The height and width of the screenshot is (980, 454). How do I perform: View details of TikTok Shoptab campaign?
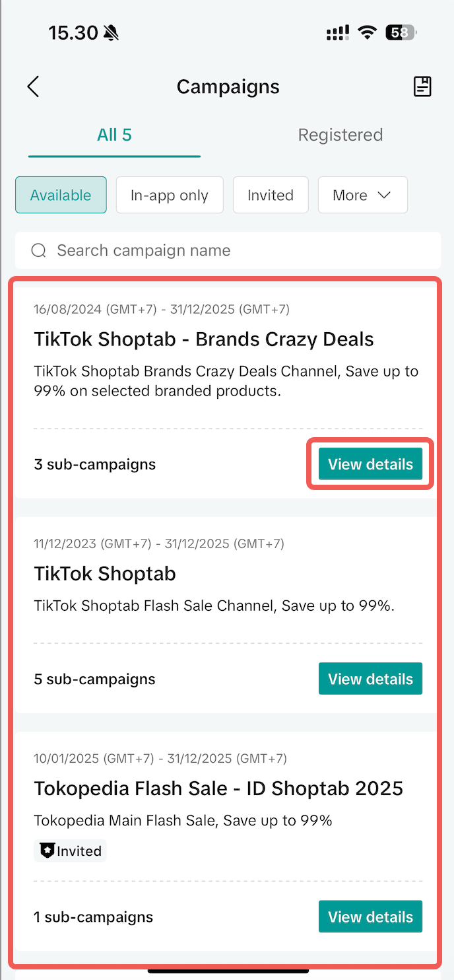[x=370, y=679]
